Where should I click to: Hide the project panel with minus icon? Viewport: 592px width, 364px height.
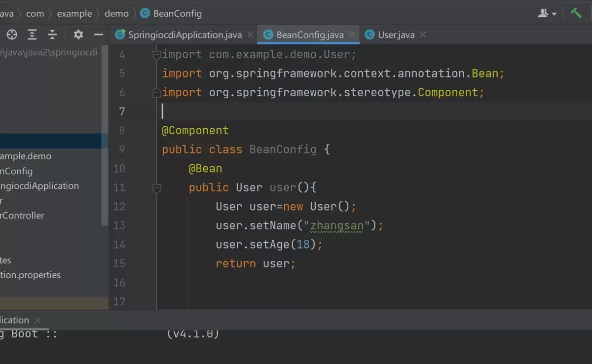tap(98, 35)
